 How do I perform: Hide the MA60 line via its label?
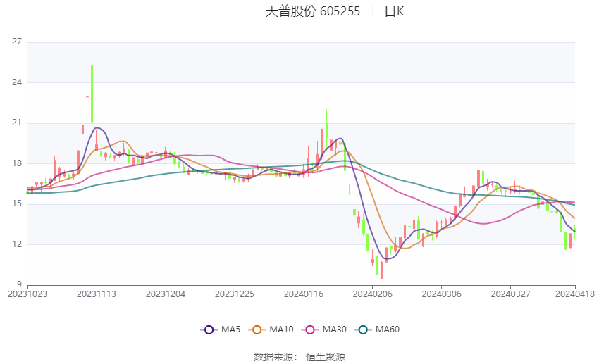pyautogui.click(x=388, y=330)
